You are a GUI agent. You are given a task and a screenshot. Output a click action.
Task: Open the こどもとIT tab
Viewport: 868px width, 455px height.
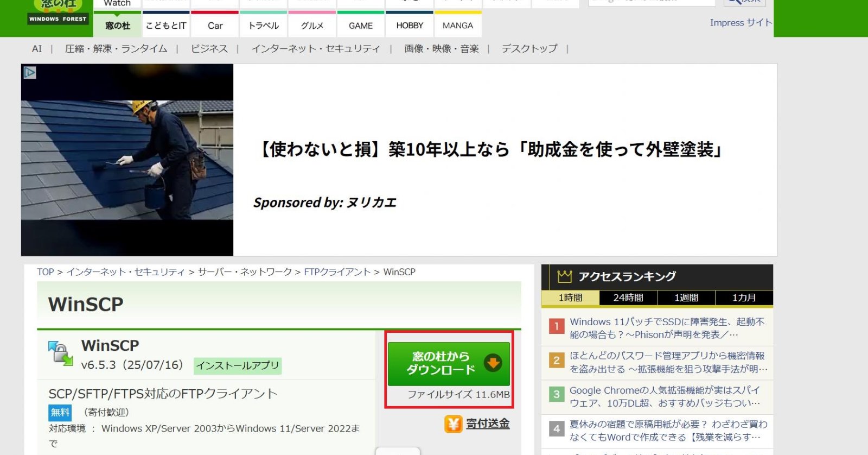[x=166, y=26]
